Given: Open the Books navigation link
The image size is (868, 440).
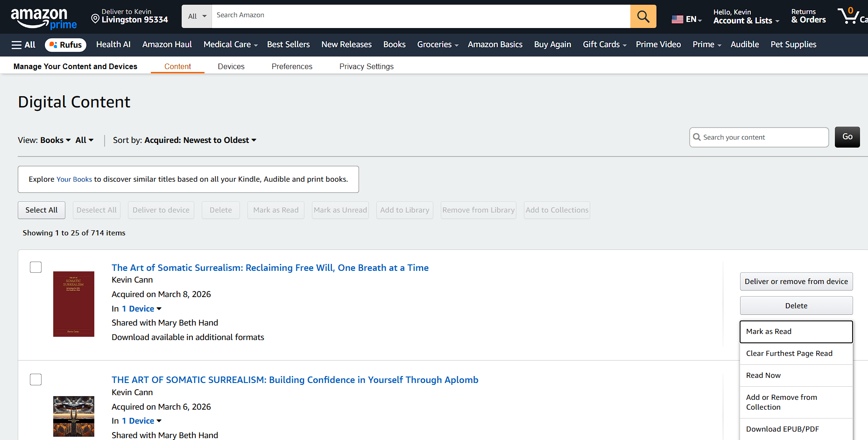Looking at the screenshot, I should tap(395, 44).
